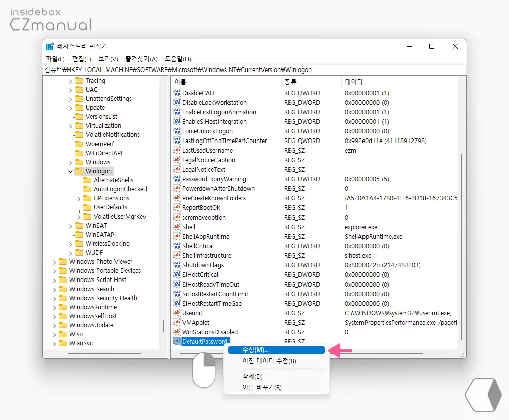Click the Windows Search folder icon

63,289
